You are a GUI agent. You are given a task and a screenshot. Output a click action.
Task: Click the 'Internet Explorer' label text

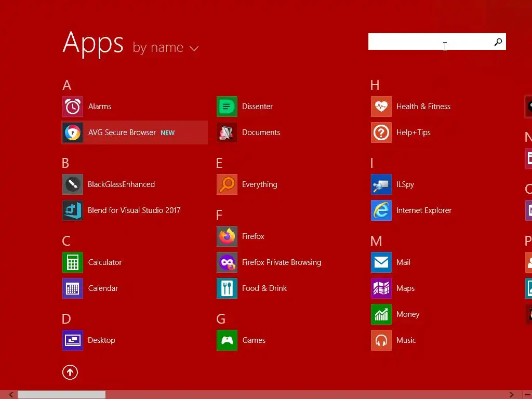(x=424, y=210)
